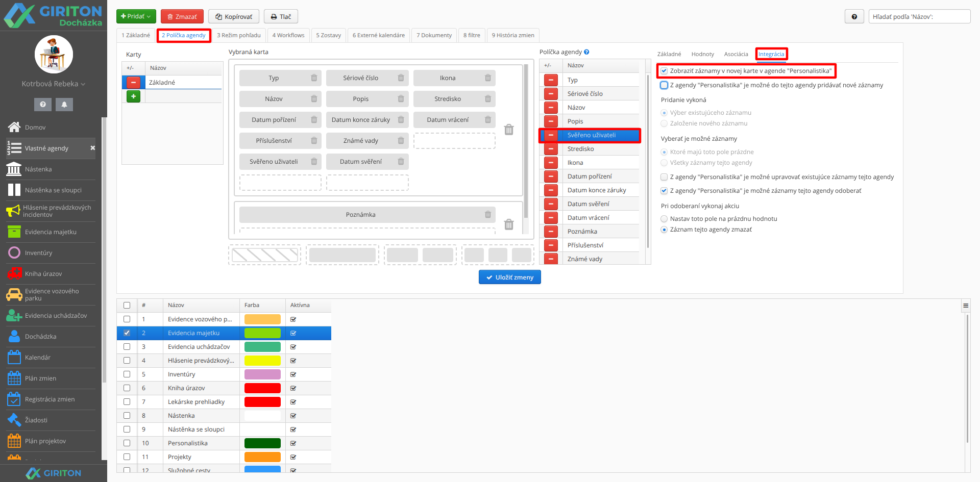This screenshot has width=980, height=482.
Task: Select the single wide column layout template
Action: tap(342, 255)
